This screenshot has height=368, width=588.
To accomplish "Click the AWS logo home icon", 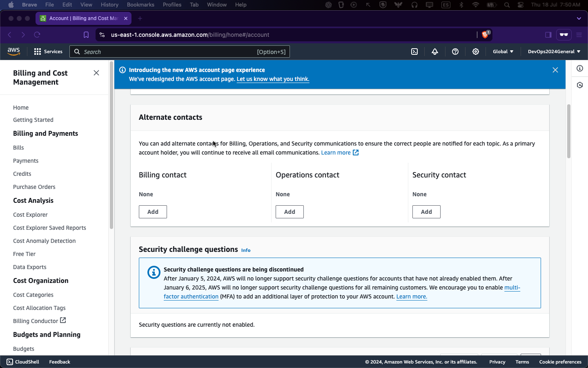I will coord(13,51).
